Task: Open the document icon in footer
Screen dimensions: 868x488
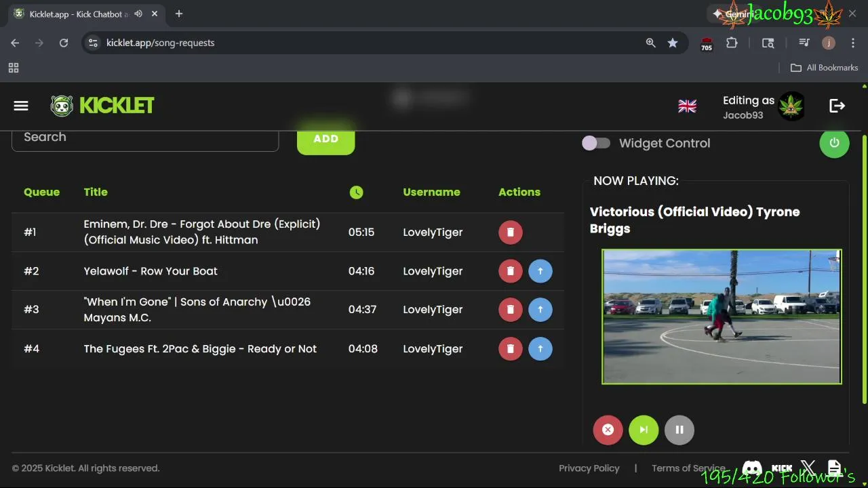Action: coord(834,468)
